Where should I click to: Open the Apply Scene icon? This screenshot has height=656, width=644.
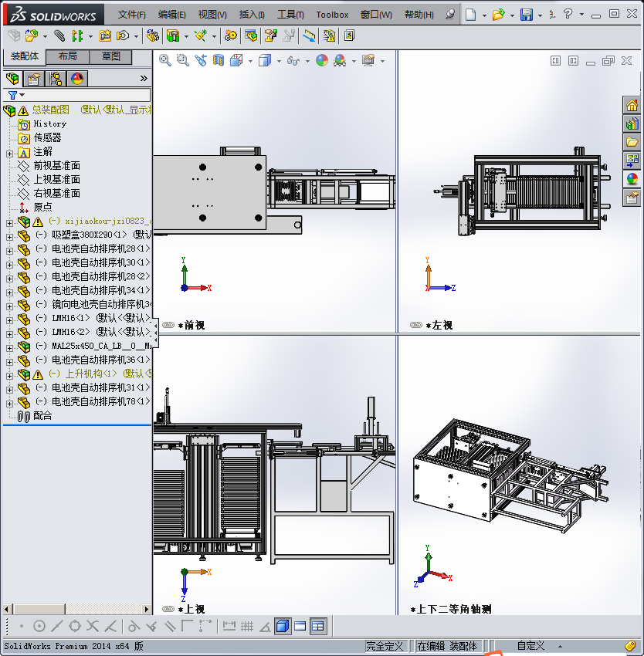(x=340, y=61)
